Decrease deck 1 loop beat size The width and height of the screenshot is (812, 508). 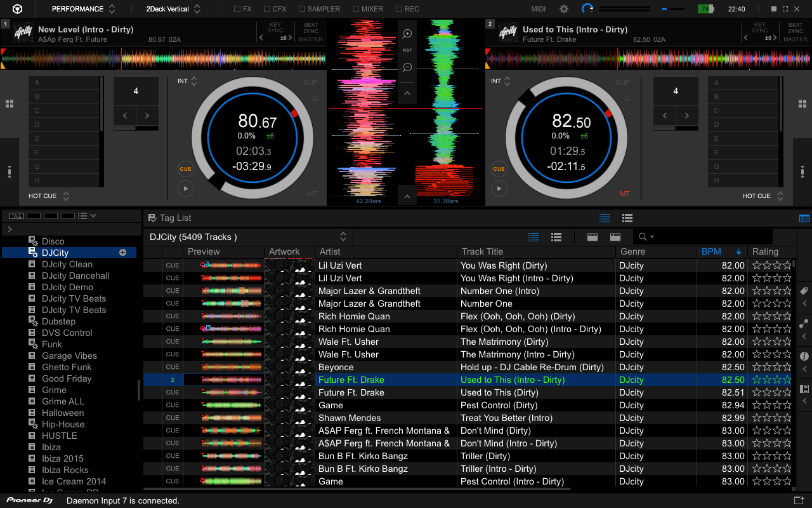(125, 116)
